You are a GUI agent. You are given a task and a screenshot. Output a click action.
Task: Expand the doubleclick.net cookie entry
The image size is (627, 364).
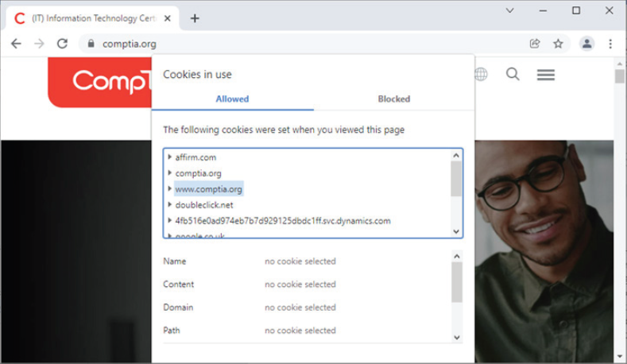pos(169,204)
